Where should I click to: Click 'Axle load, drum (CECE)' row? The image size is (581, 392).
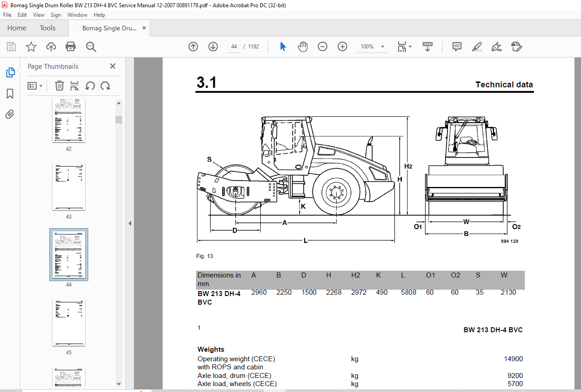click(x=360, y=376)
